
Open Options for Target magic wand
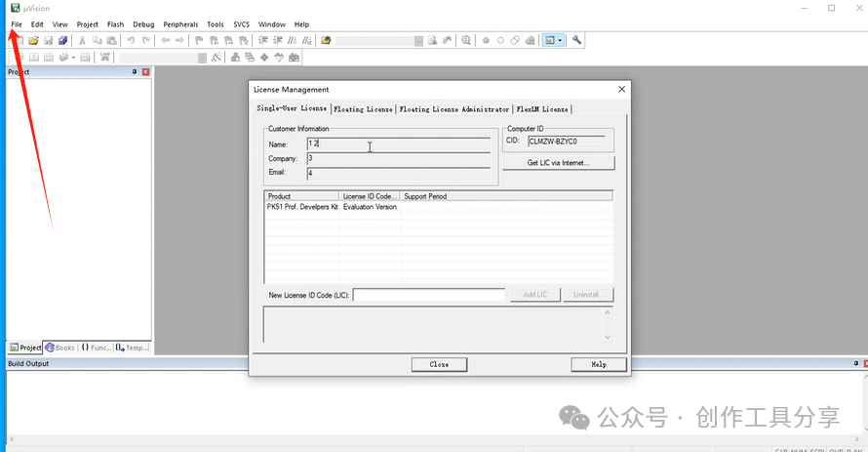(216, 57)
